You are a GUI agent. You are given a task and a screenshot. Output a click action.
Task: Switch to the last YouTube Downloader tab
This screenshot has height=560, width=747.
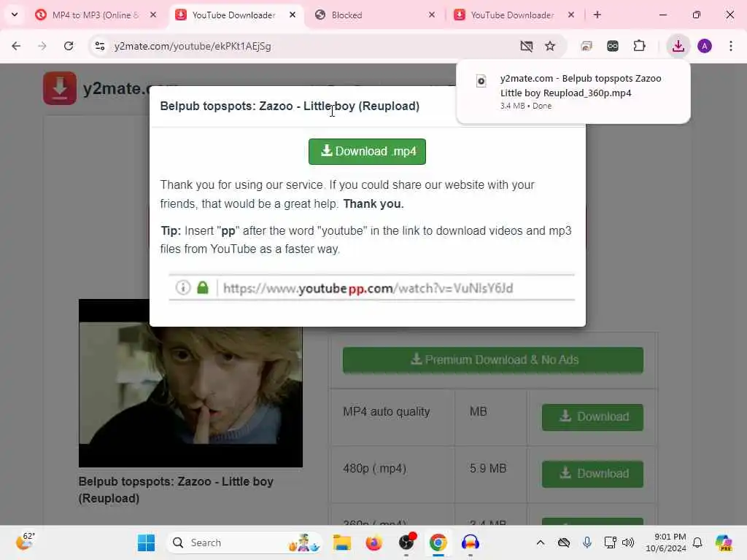point(512,15)
